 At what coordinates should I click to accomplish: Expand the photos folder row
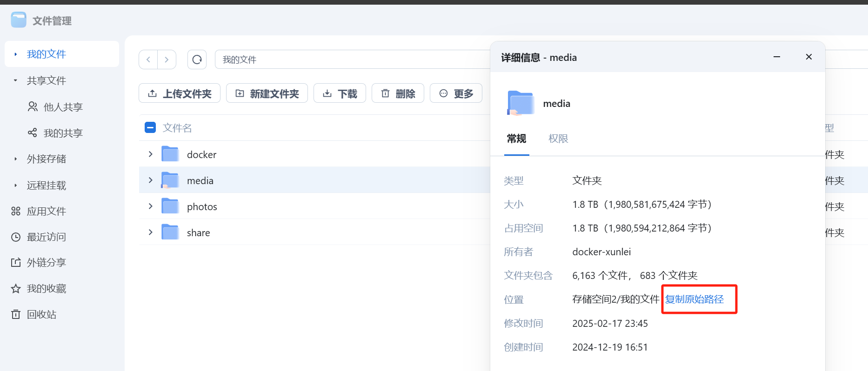150,206
